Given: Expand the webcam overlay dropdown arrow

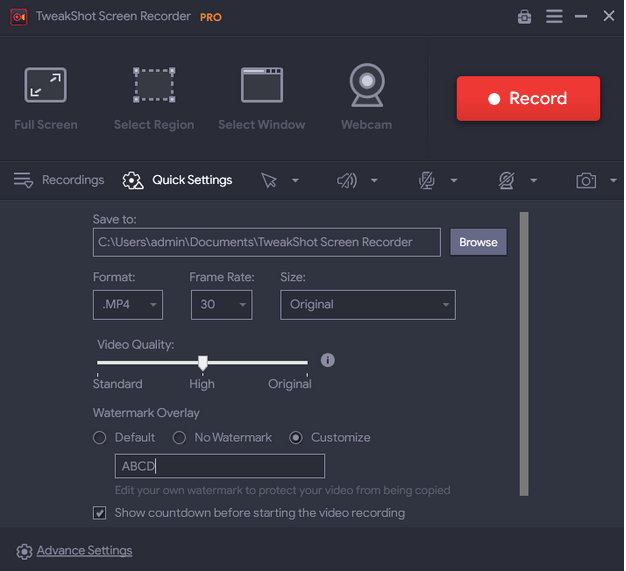Looking at the screenshot, I should click(x=533, y=180).
